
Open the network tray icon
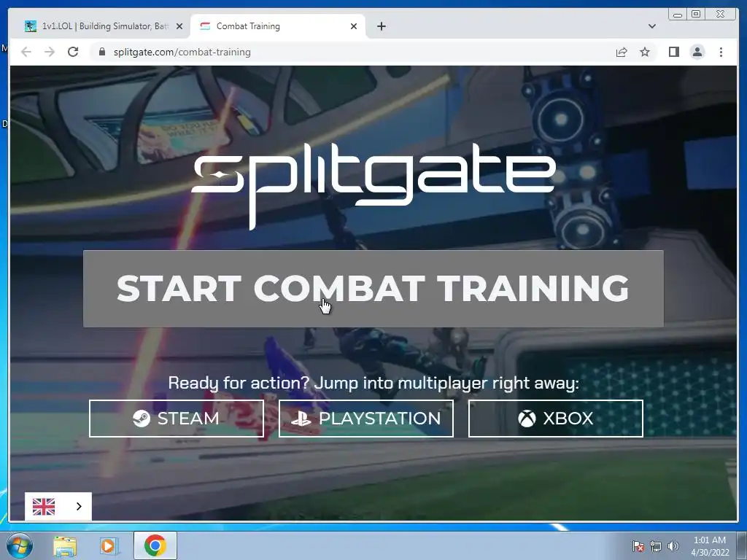pyautogui.click(x=656, y=546)
